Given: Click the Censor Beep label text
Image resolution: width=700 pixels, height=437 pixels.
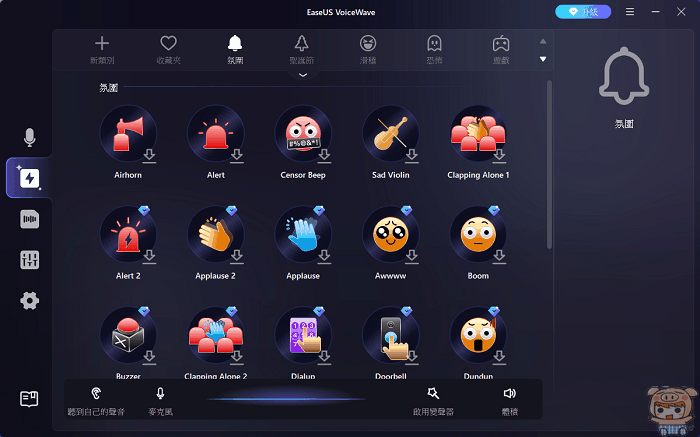Looking at the screenshot, I should (x=303, y=175).
